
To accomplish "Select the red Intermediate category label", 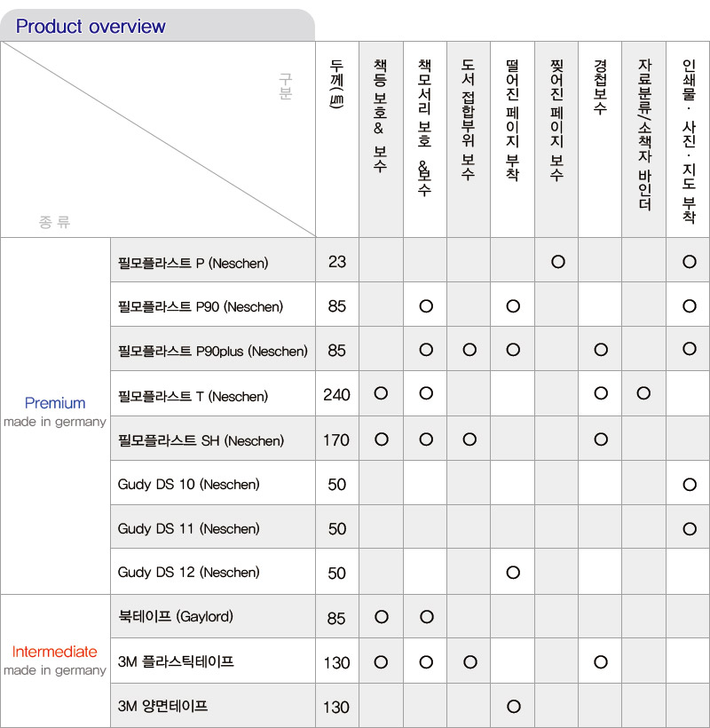I will 55,652.
